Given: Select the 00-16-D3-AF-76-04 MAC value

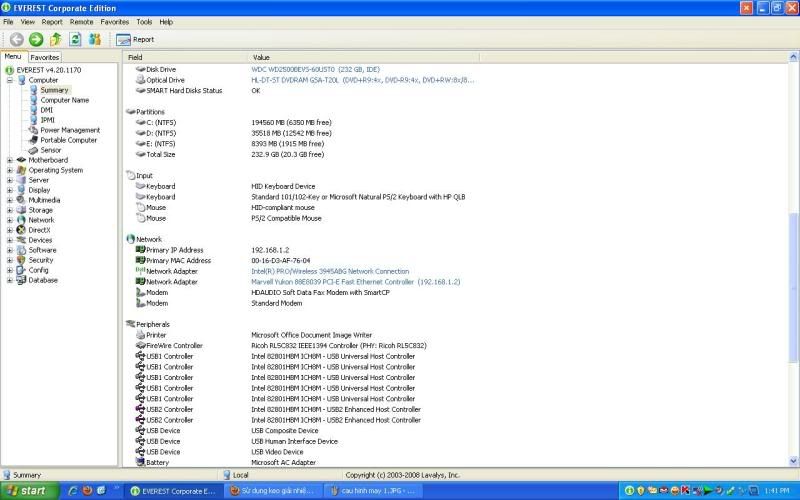Looking at the screenshot, I should (x=281, y=261).
